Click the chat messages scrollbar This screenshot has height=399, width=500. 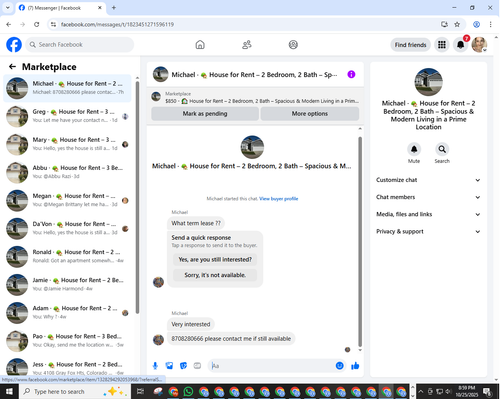click(360, 242)
